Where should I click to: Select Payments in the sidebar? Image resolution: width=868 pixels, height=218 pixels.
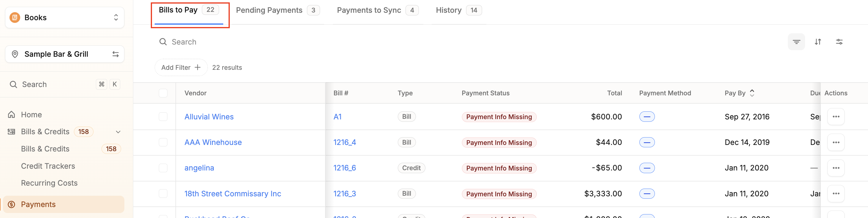point(64,204)
